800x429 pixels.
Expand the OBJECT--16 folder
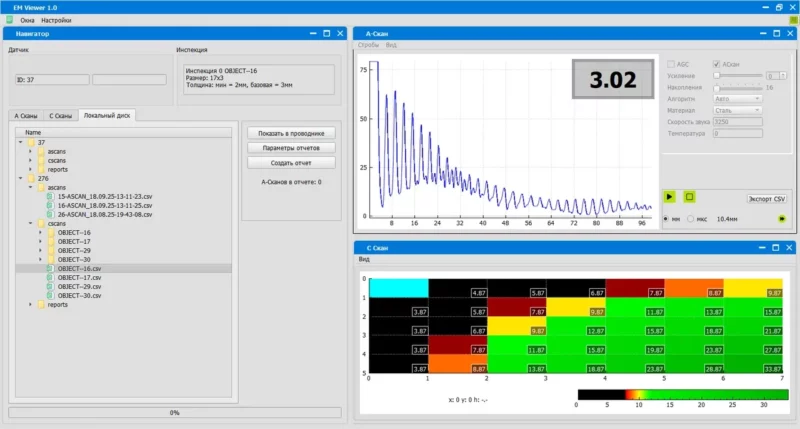[x=40, y=232]
